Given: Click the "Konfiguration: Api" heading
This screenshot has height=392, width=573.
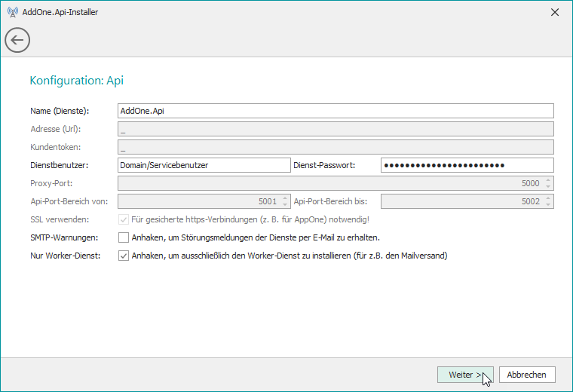Looking at the screenshot, I should click(x=77, y=81).
